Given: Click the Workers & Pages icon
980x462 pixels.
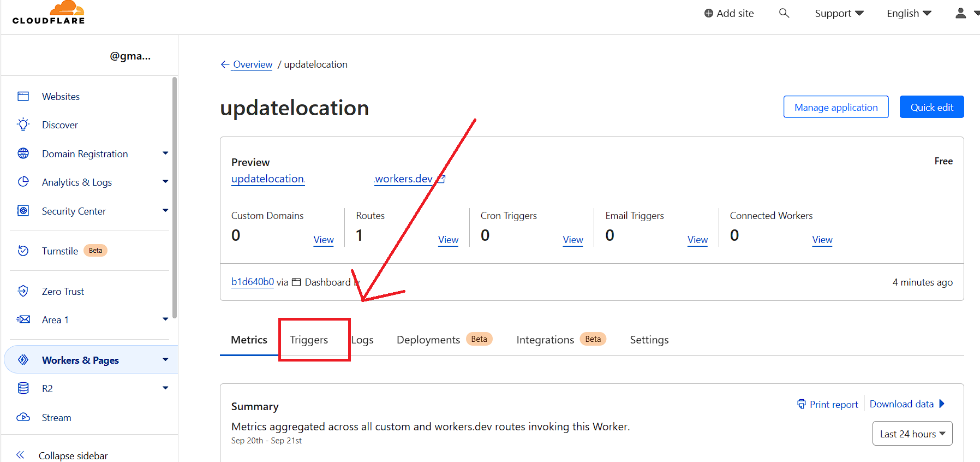Looking at the screenshot, I should tap(23, 360).
